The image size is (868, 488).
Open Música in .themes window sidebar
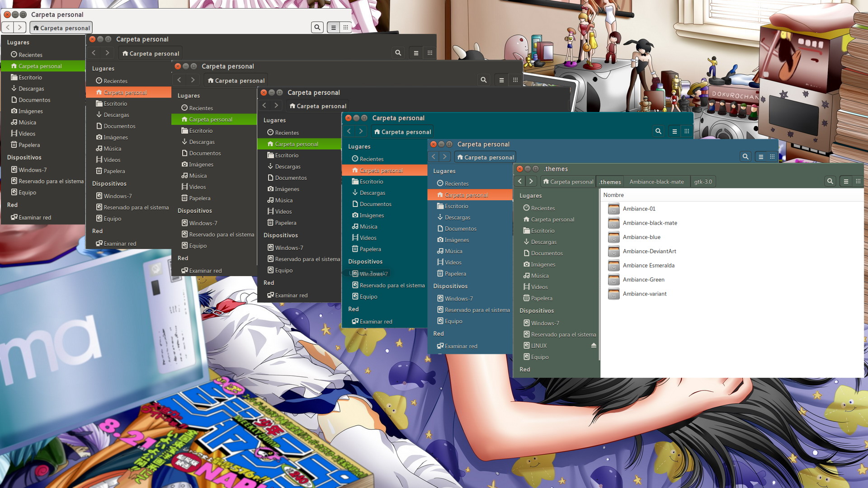coord(557,276)
